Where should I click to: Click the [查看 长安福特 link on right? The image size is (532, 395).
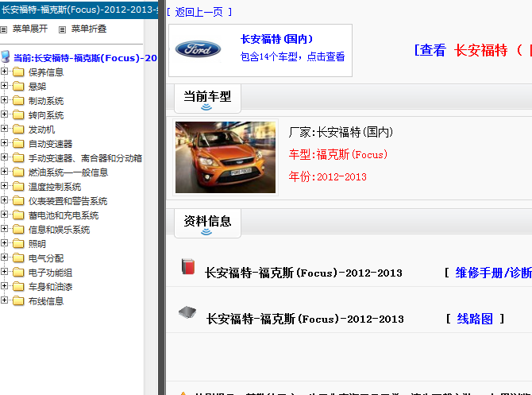pyautogui.click(x=472, y=50)
